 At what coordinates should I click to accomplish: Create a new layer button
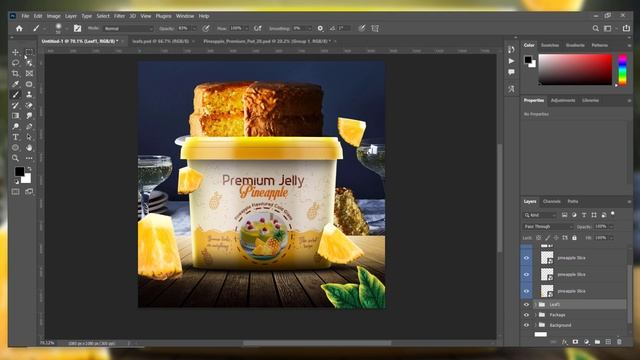coord(609,342)
